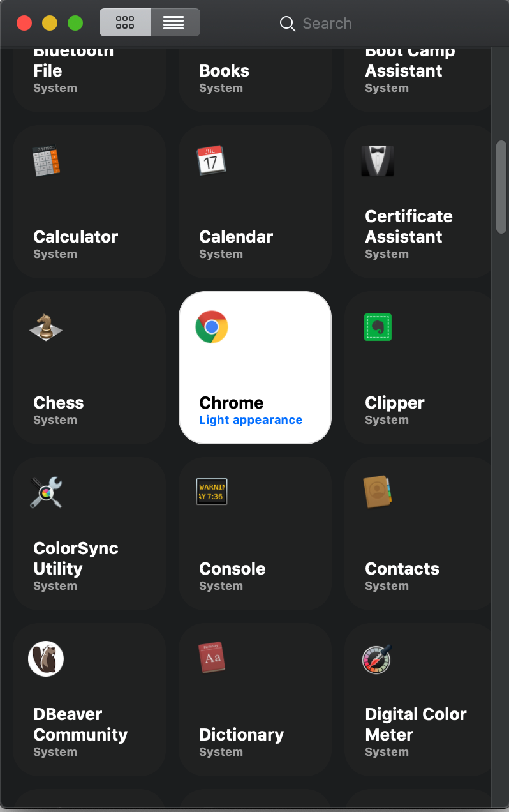Select the Console name label

coord(232,569)
